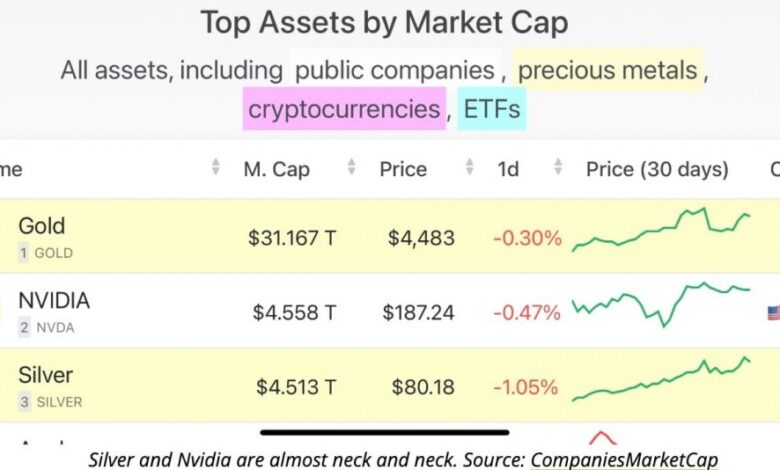This screenshot has width=780, height=470.
Task: Sort table by M. Cap column arrows
Action: (x=351, y=169)
